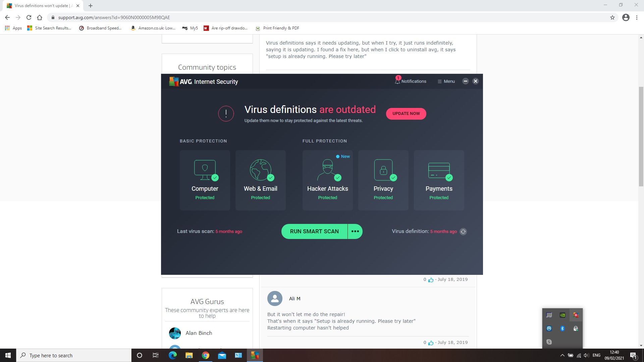
Task: Open AVG Guru Alan Binch's profile
Action: (x=199, y=333)
